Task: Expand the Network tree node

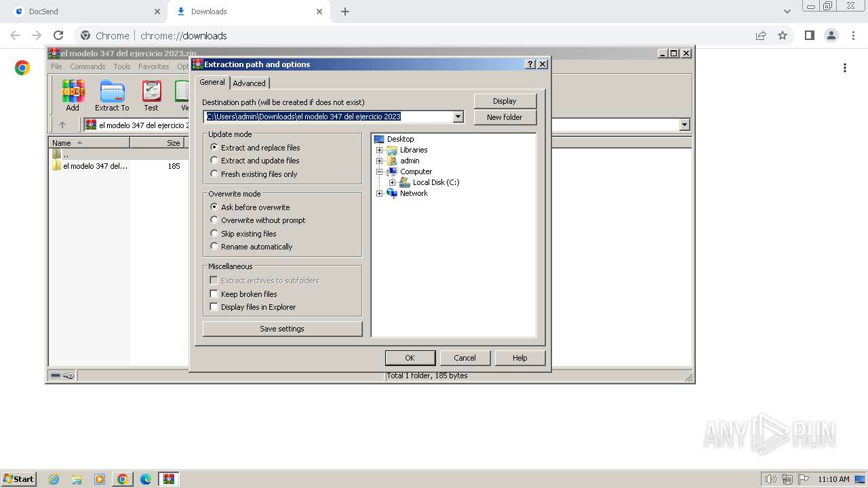Action: 380,193
